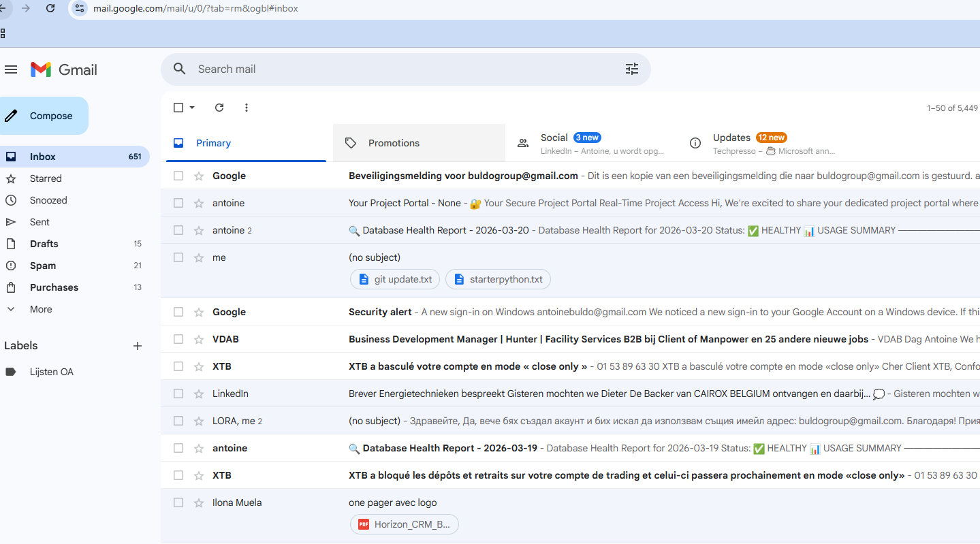Click the Compose button
The height and width of the screenshot is (544, 980).
(x=45, y=116)
